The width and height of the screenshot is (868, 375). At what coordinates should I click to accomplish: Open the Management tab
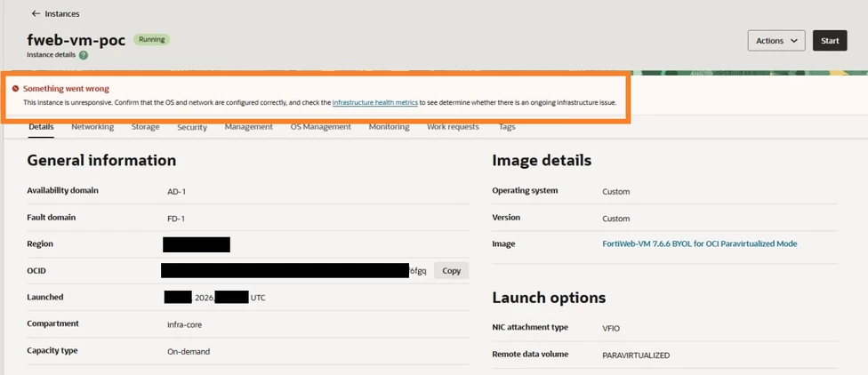click(248, 127)
